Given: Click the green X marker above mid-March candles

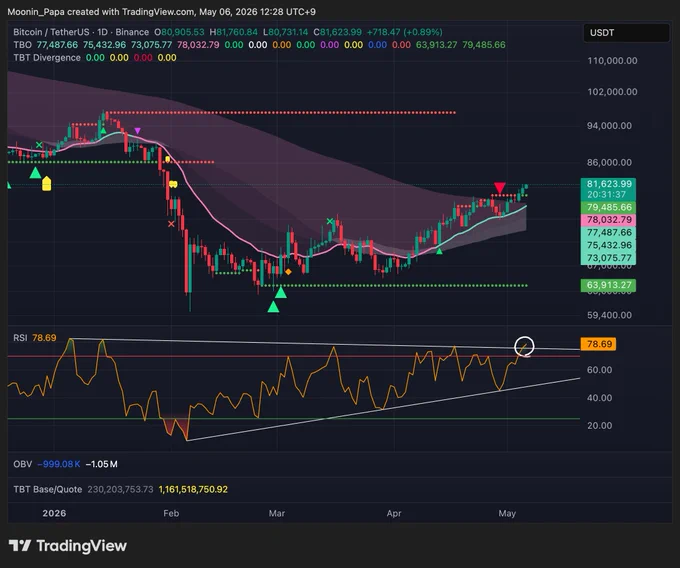Looking at the screenshot, I should (x=330, y=221).
